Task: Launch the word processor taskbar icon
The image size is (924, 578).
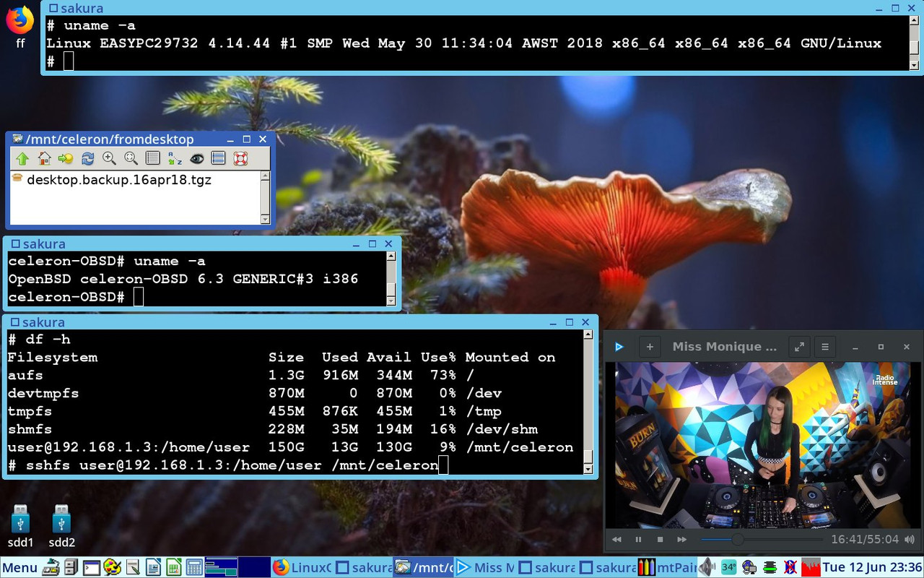Action: pos(152,568)
